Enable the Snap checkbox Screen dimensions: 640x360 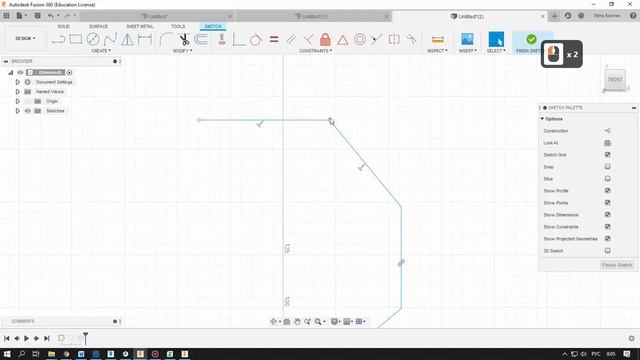click(607, 167)
